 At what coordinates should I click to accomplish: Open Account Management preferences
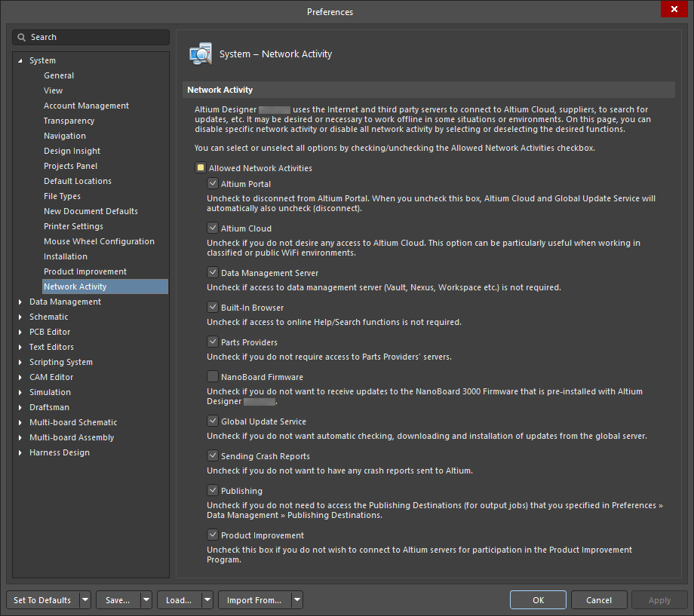point(86,106)
